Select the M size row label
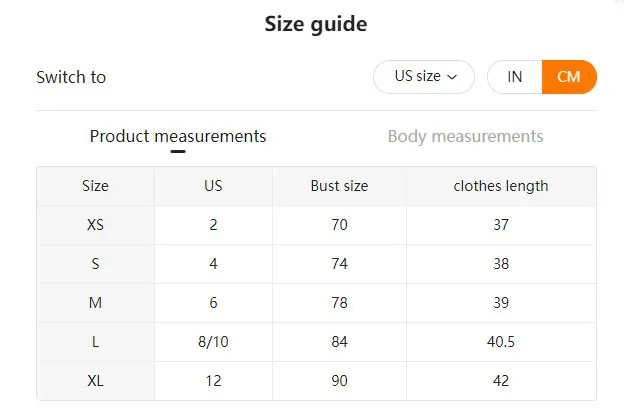Screen dimensions: 639x415 (96, 303)
